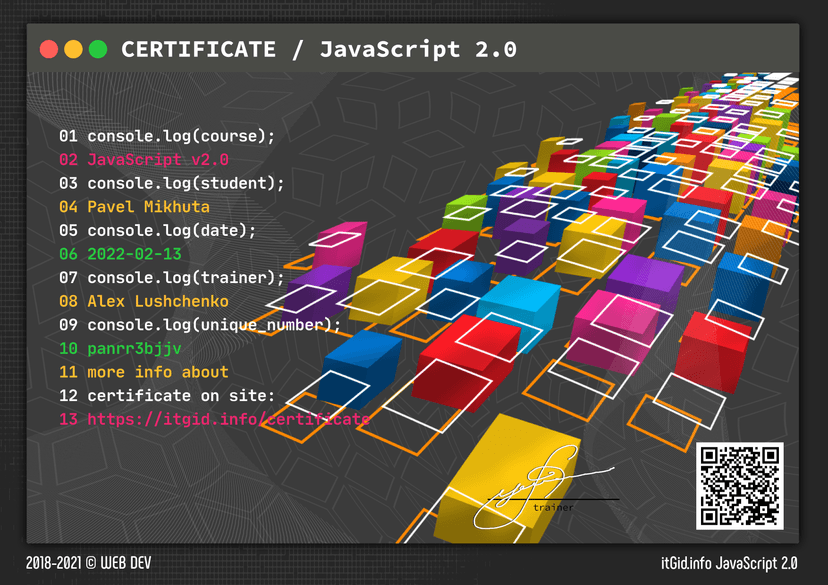Click the QR code in the corner
This screenshot has height=585, width=828.
tap(741, 486)
